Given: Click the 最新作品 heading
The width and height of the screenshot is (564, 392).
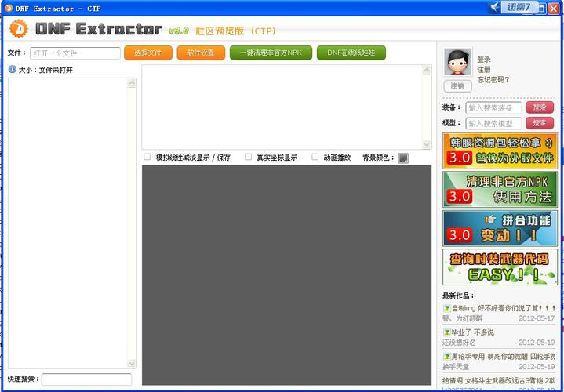Looking at the screenshot, I should [x=458, y=296].
